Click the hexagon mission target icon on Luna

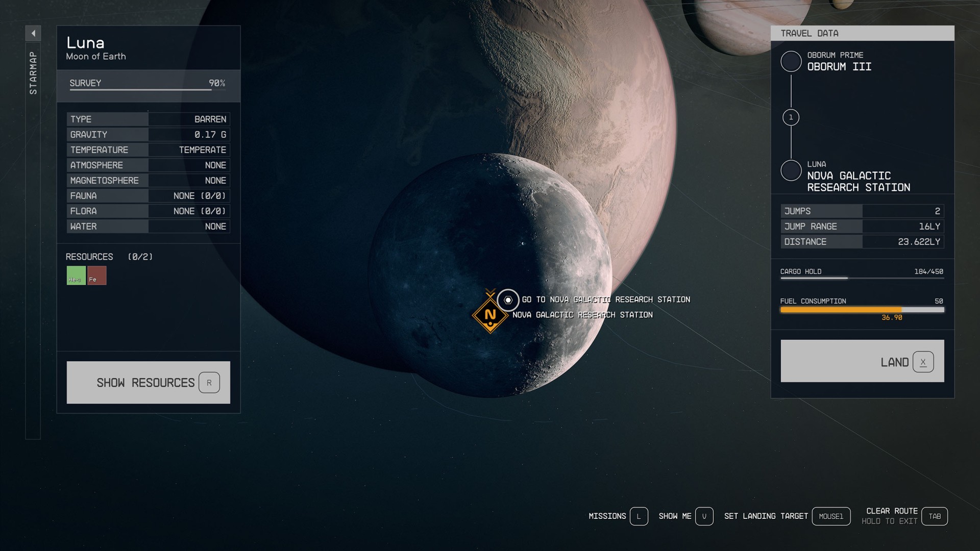point(508,300)
